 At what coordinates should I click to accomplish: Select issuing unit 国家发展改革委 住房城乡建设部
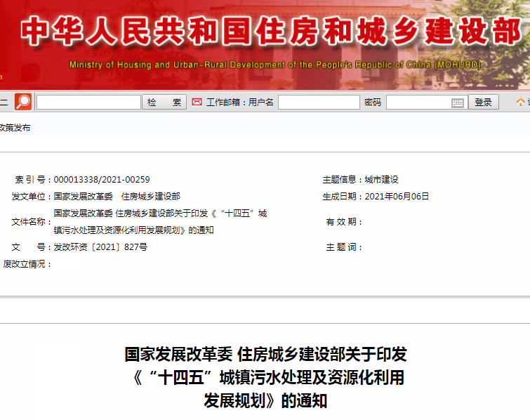coord(117,197)
